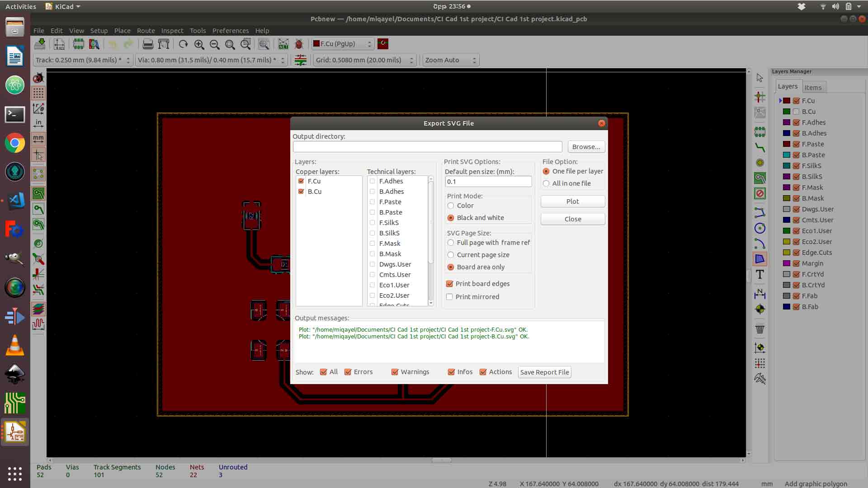Click the Undo arrow icon
This screenshot has width=868, height=488.
pyautogui.click(x=112, y=44)
